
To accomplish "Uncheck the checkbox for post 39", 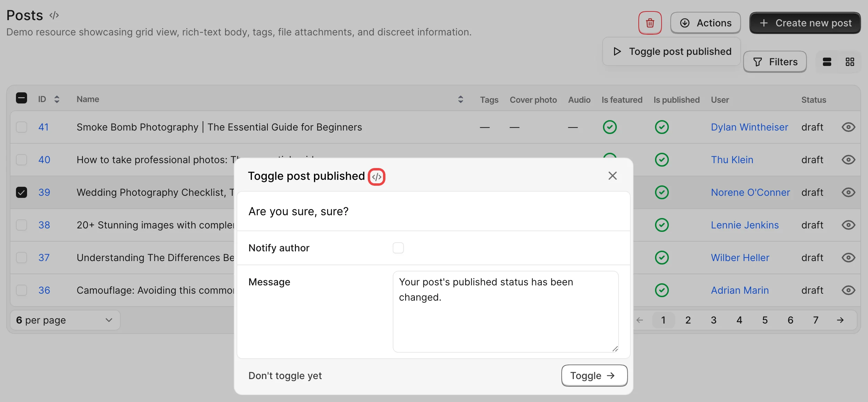I will point(22,192).
